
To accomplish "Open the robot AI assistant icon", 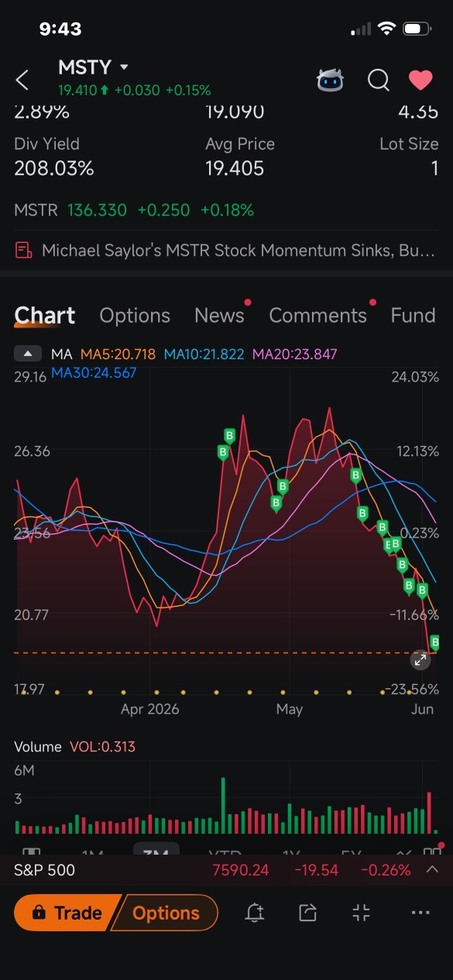I will point(330,80).
